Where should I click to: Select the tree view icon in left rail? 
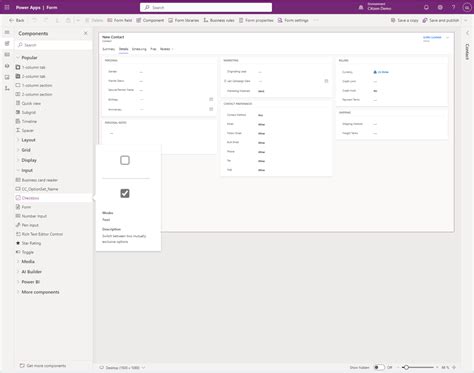point(7,66)
